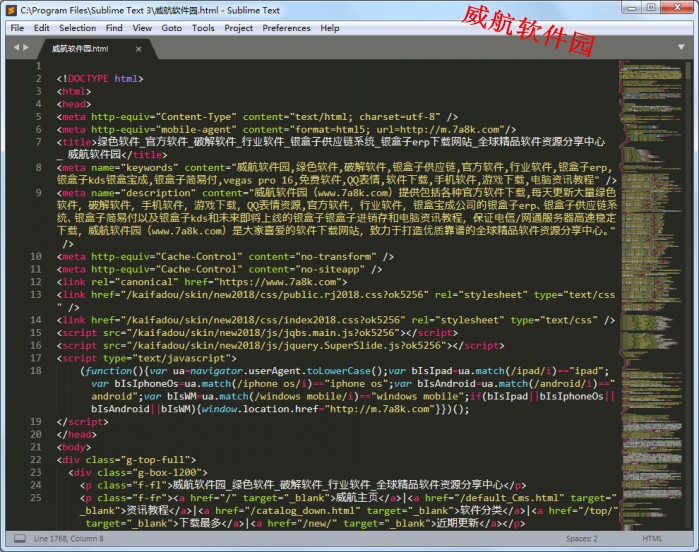Click the opening head tag

(74, 104)
